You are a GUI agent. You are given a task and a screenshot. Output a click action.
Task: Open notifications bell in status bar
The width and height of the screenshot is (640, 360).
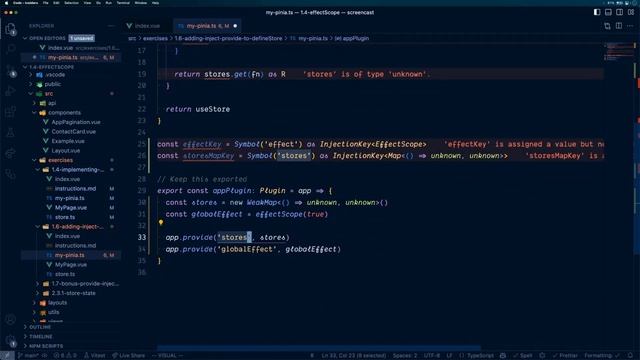631,356
